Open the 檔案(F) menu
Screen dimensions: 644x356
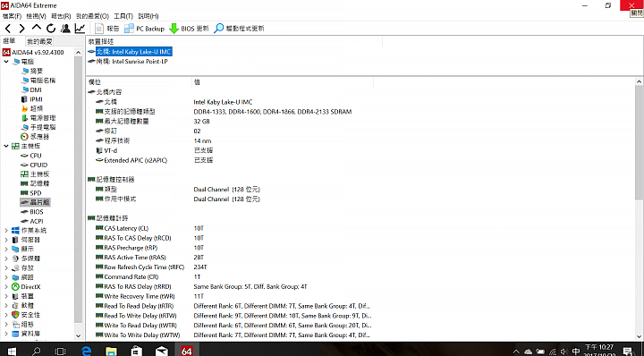pyautogui.click(x=12, y=16)
